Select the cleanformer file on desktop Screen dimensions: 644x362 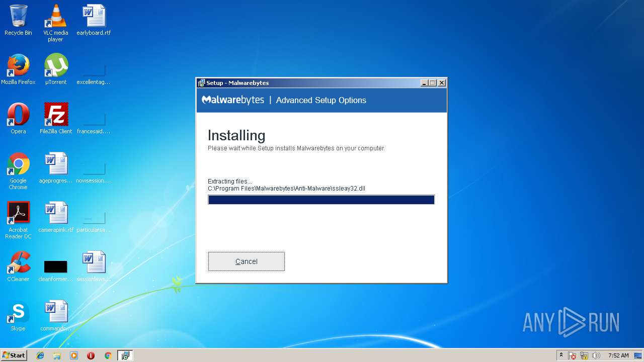(56, 270)
